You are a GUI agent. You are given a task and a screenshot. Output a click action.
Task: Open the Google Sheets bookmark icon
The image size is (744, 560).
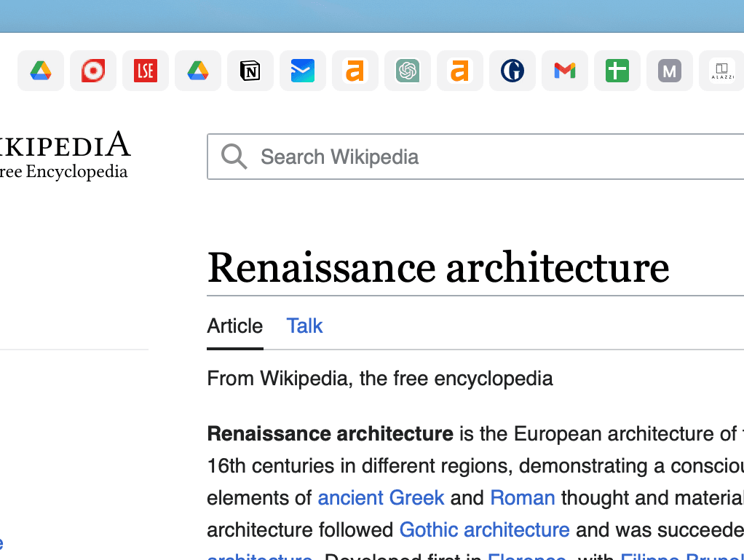pos(617,71)
